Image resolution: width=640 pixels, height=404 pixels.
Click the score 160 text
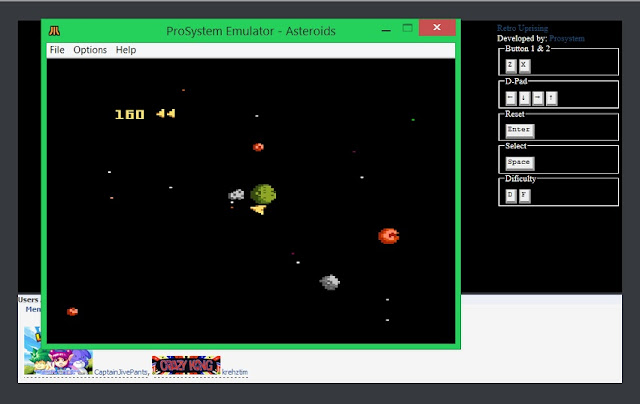click(129, 115)
